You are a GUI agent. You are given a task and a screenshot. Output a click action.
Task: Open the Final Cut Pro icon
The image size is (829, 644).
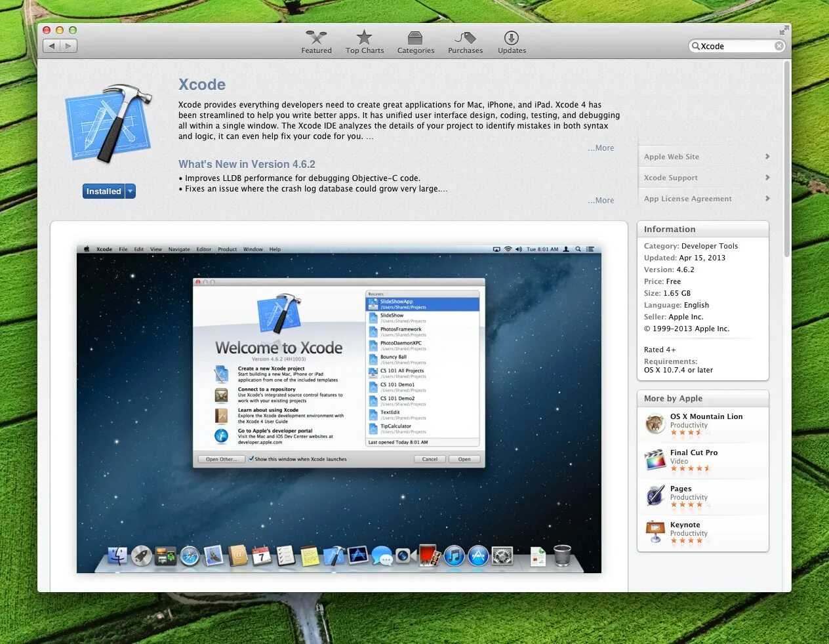[655, 460]
